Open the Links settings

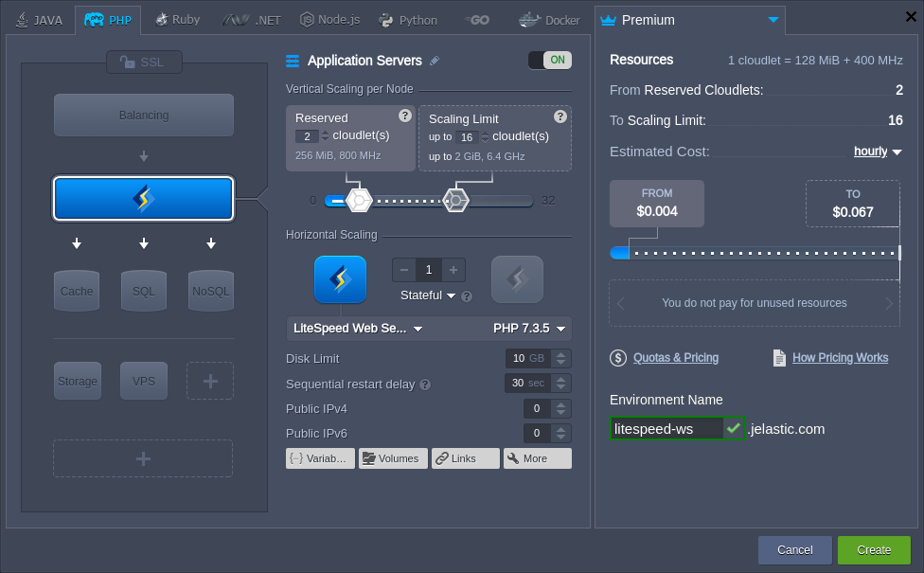[x=466, y=458]
